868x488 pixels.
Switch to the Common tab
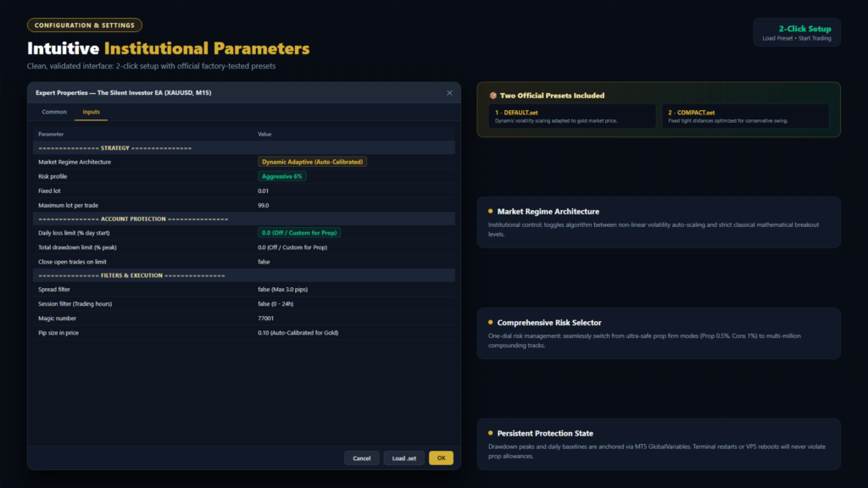pos(54,112)
